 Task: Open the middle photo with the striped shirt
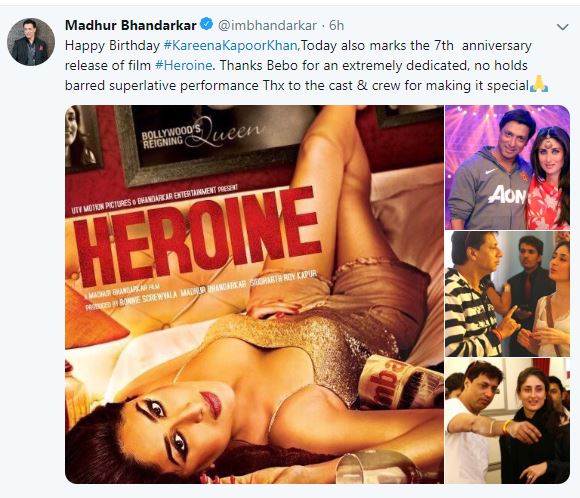(507, 294)
